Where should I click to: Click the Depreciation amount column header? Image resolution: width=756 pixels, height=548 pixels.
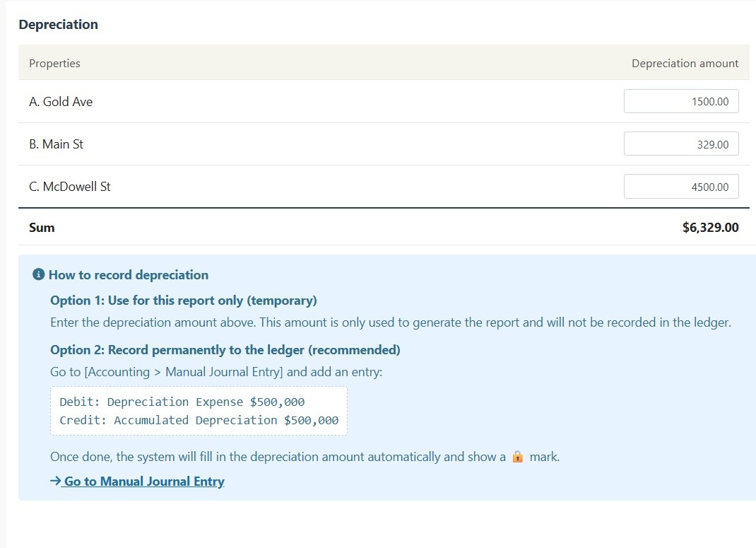pos(685,63)
